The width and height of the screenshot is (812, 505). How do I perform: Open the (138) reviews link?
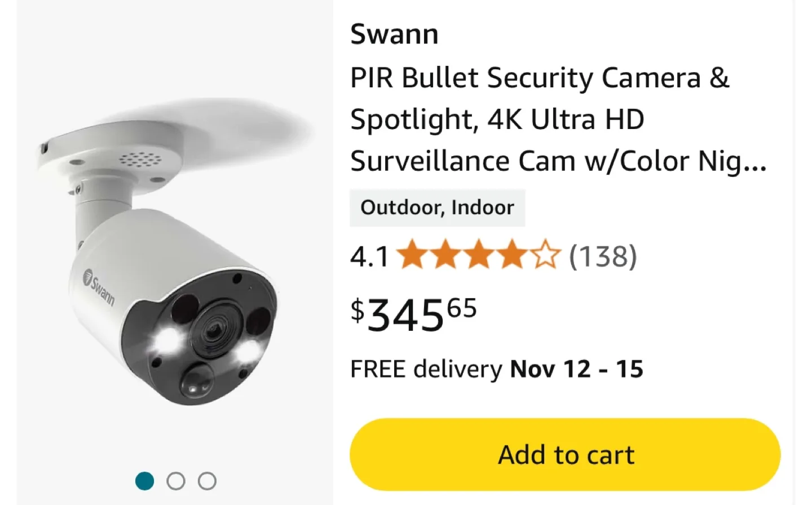pyautogui.click(x=602, y=256)
